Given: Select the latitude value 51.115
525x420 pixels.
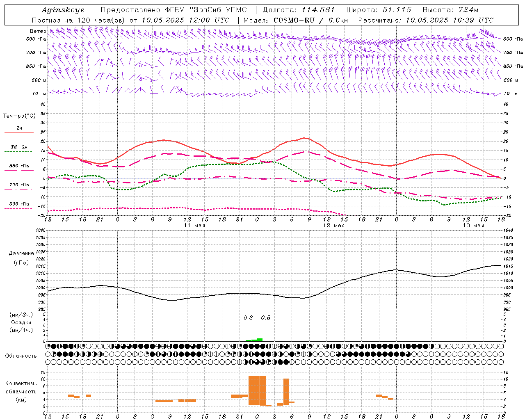Looking at the screenshot, I should point(397,10).
